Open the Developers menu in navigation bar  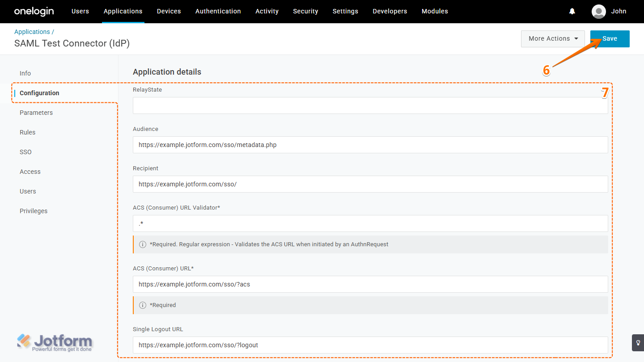click(390, 12)
